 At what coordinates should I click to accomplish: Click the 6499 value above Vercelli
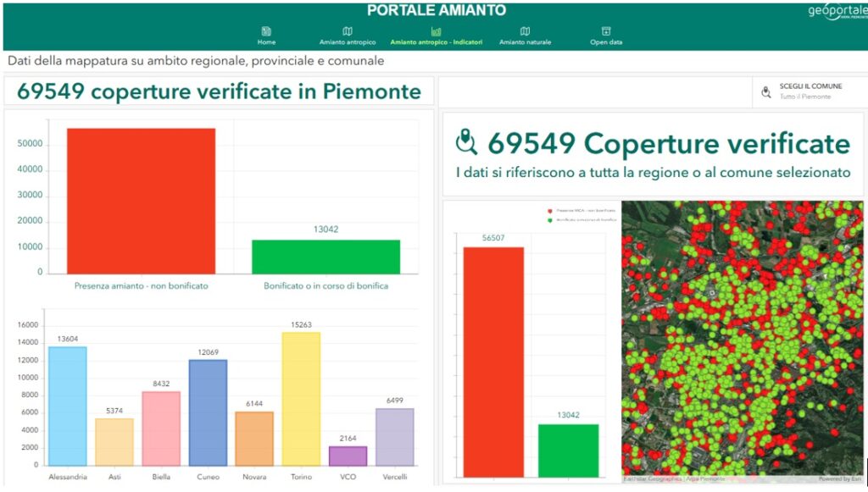(395, 401)
